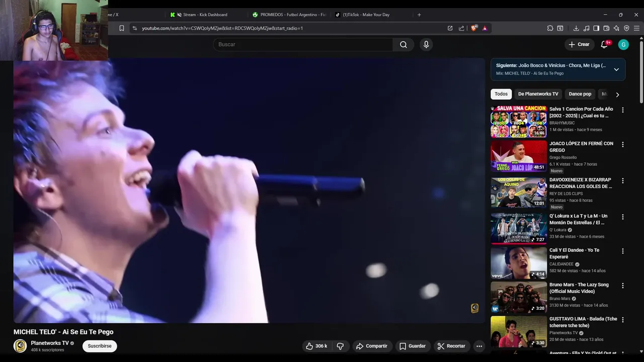This screenshot has width=644, height=362.
Task: Switch to TikTok - Make Your Day tab
Action: pyautogui.click(x=366, y=15)
